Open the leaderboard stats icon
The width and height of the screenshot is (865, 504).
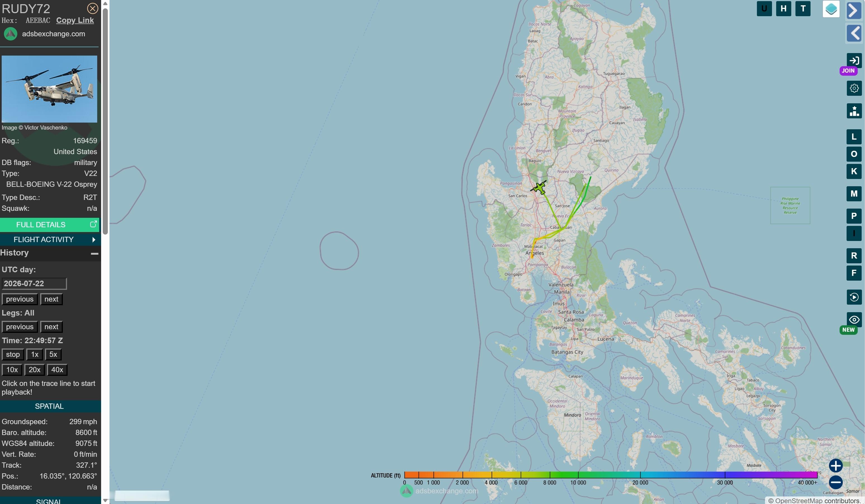click(854, 111)
